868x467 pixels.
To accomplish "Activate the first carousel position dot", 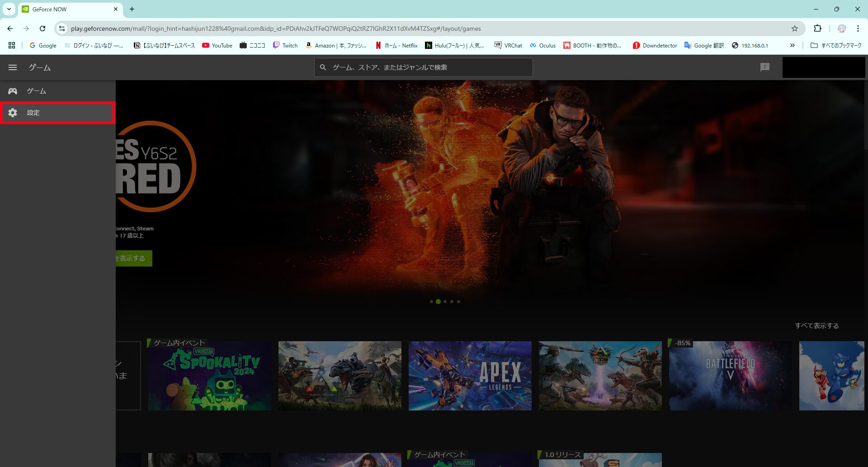I will [x=431, y=301].
